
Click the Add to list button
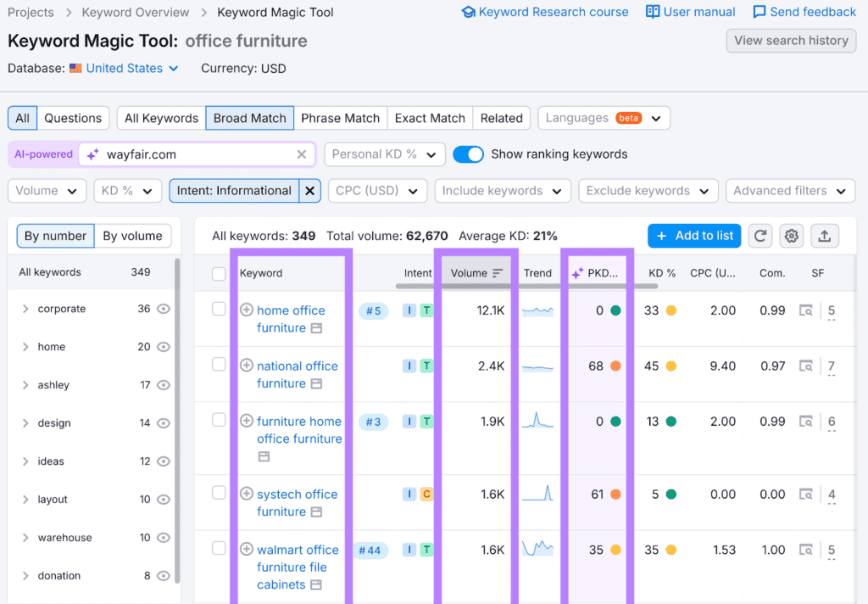694,236
